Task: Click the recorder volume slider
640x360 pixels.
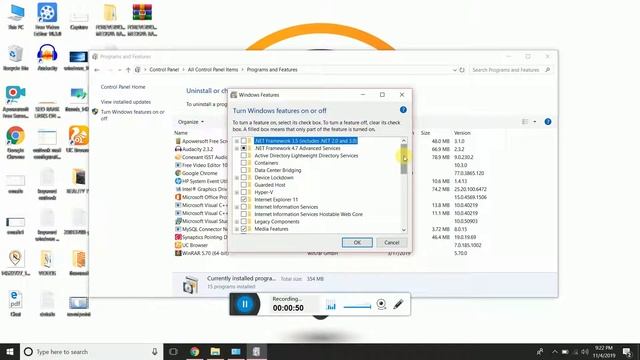Action: 357,307
